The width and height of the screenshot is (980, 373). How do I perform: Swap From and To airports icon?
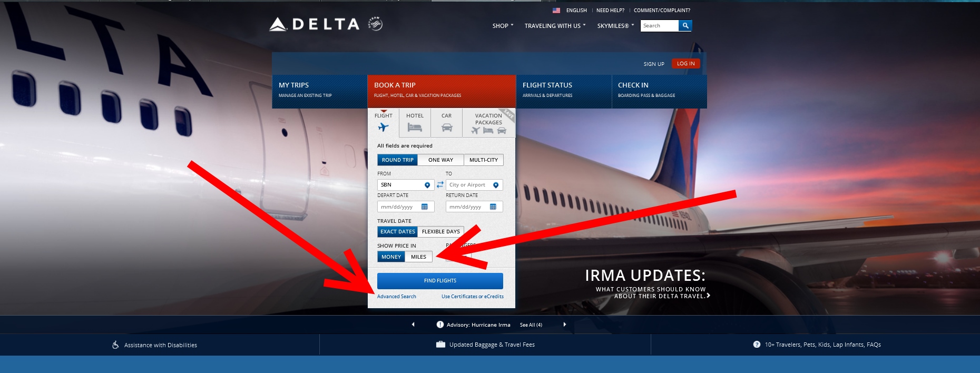click(x=440, y=185)
